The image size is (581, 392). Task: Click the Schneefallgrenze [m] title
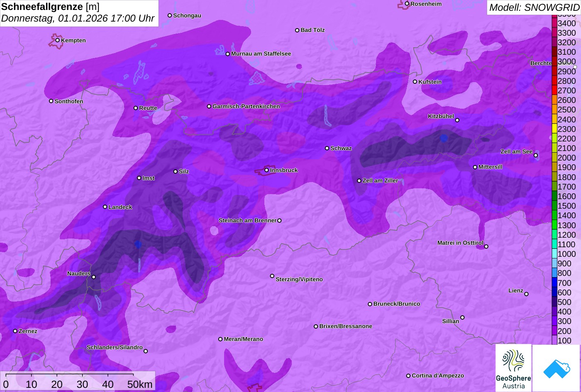click(x=50, y=7)
